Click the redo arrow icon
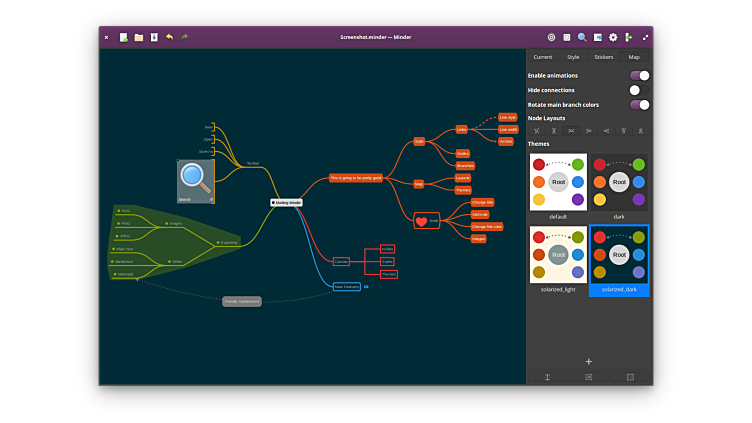Screen dimensions: 752x423 [184, 37]
